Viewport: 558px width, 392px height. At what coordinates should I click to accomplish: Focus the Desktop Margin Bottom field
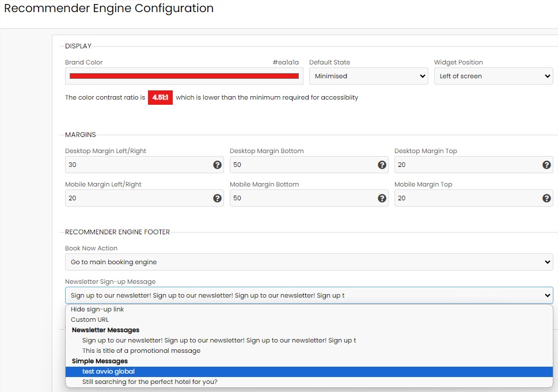309,165
